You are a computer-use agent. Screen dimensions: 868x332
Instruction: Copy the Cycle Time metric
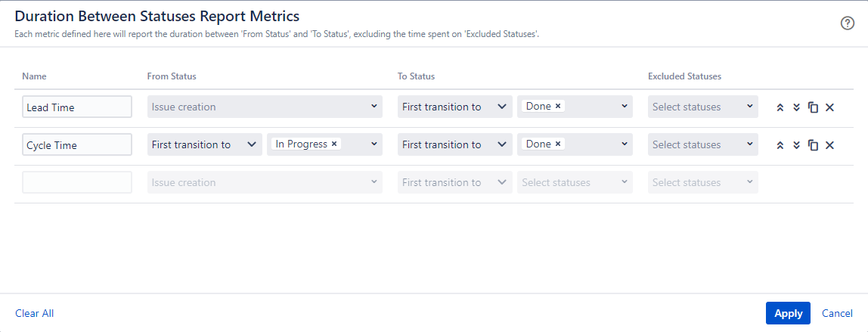813,145
